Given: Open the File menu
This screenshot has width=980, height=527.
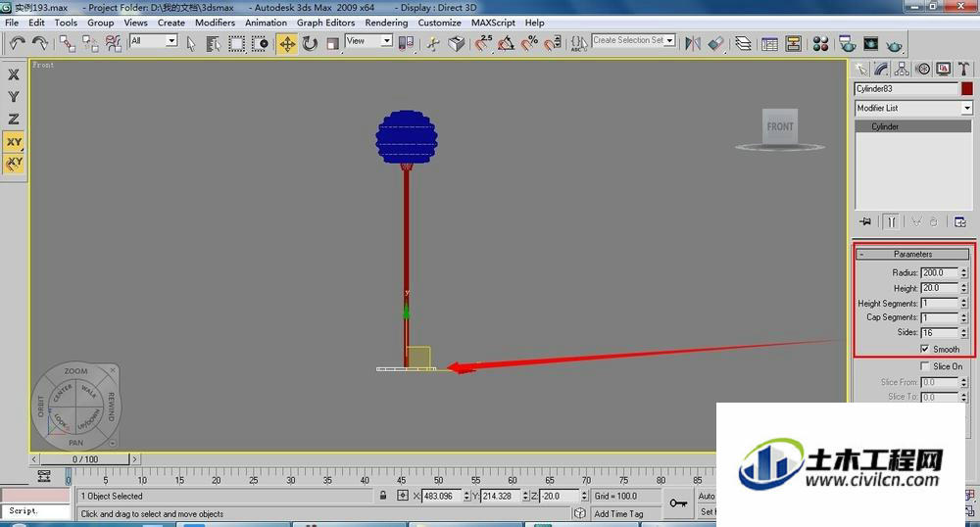Looking at the screenshot, I should (x=11, y=23).
